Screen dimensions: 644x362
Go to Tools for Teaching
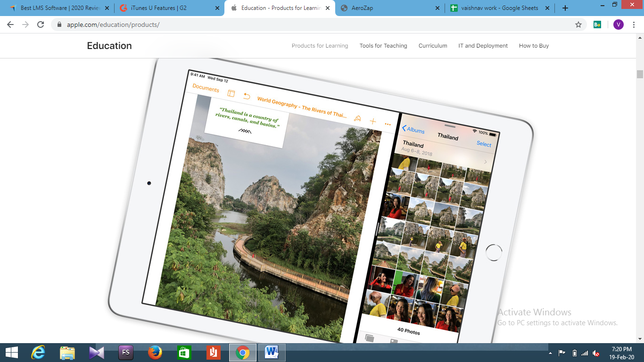[383, 46]
